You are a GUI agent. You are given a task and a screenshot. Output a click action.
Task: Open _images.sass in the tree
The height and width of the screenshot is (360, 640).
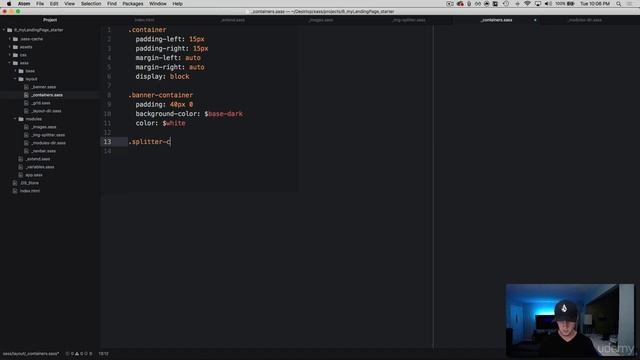click(x=44, y=127)
